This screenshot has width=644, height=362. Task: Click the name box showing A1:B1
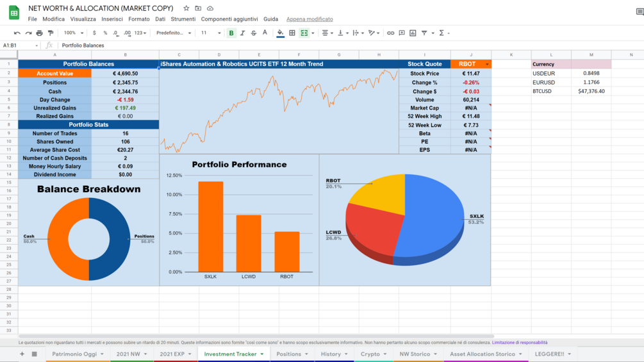[x=20, y=45]
